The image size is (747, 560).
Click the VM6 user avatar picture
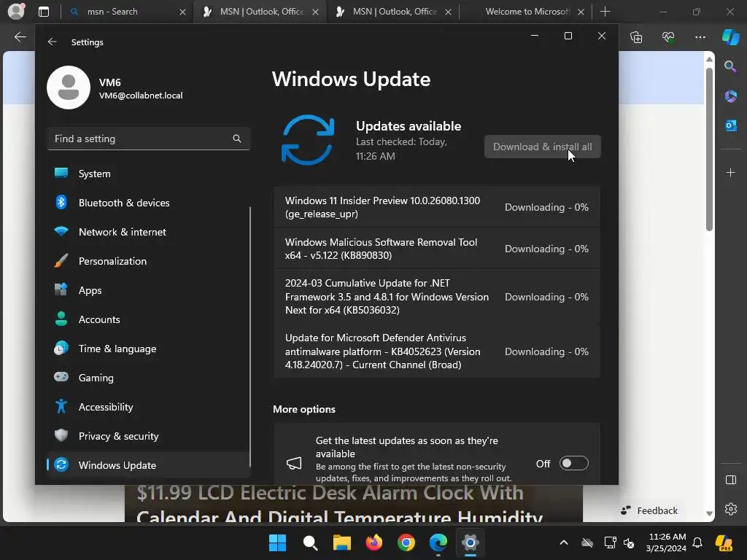69,87
